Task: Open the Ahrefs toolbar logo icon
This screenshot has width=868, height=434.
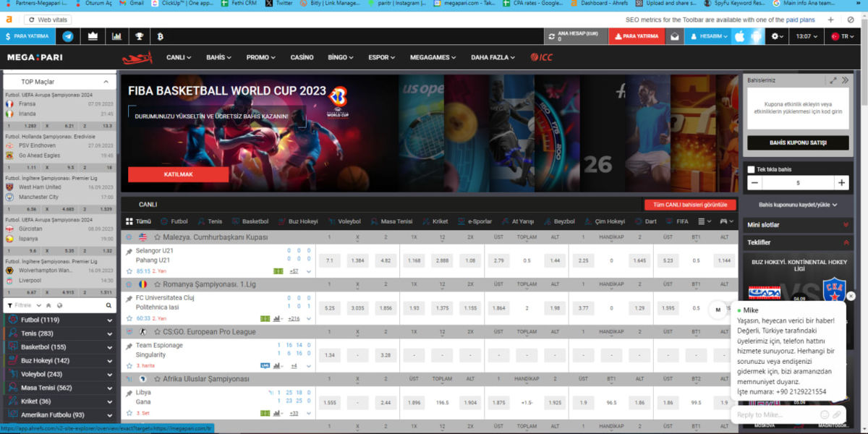Action: (x=9, y=20)
